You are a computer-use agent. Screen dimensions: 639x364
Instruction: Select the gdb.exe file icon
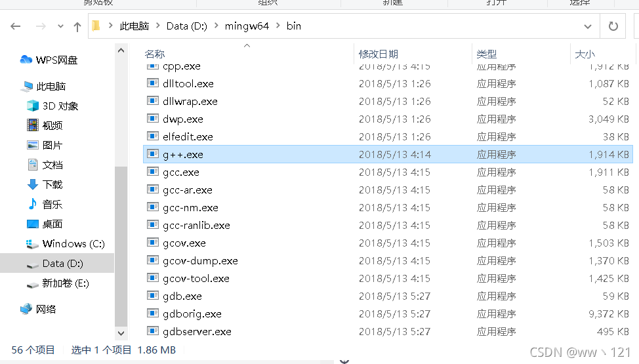tap(153, 296)
